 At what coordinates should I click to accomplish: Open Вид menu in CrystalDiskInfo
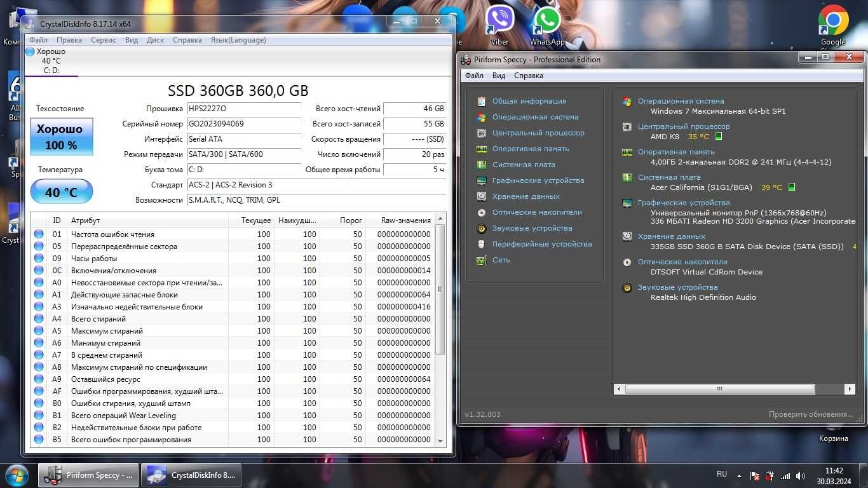[132, 40]
